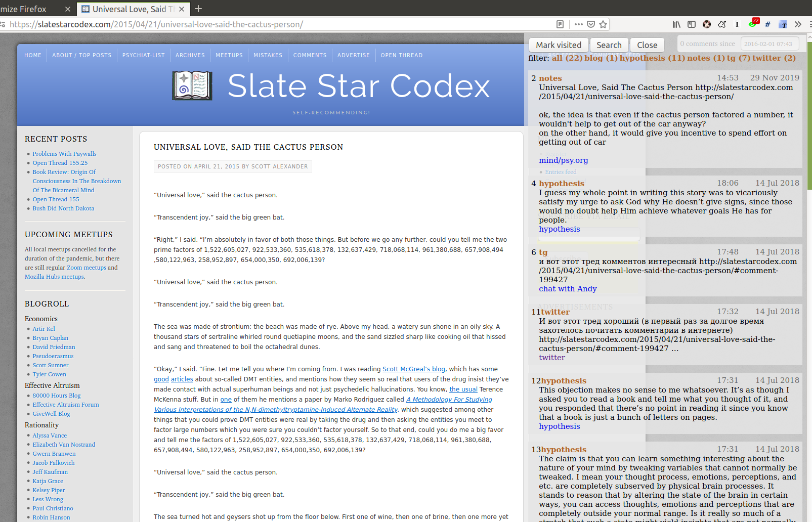Filter annotations by all (22)
The image size is (812, 522).
click(567, 58)
